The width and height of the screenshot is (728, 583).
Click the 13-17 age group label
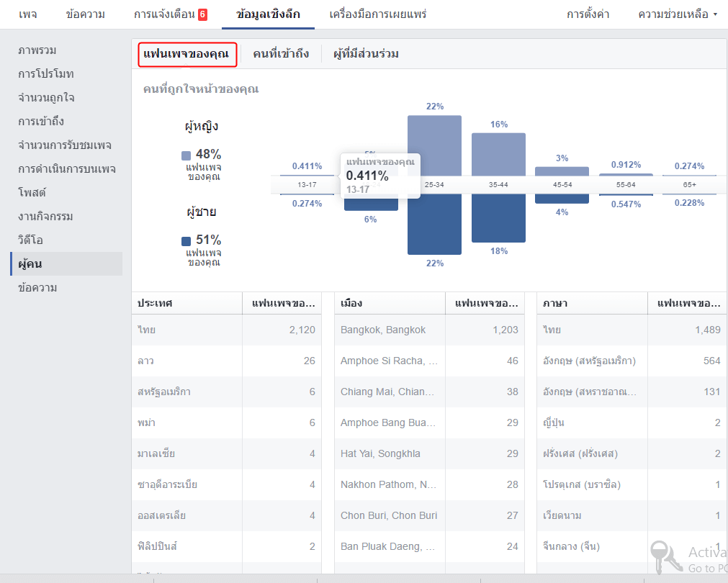click(x=307, y=185)
